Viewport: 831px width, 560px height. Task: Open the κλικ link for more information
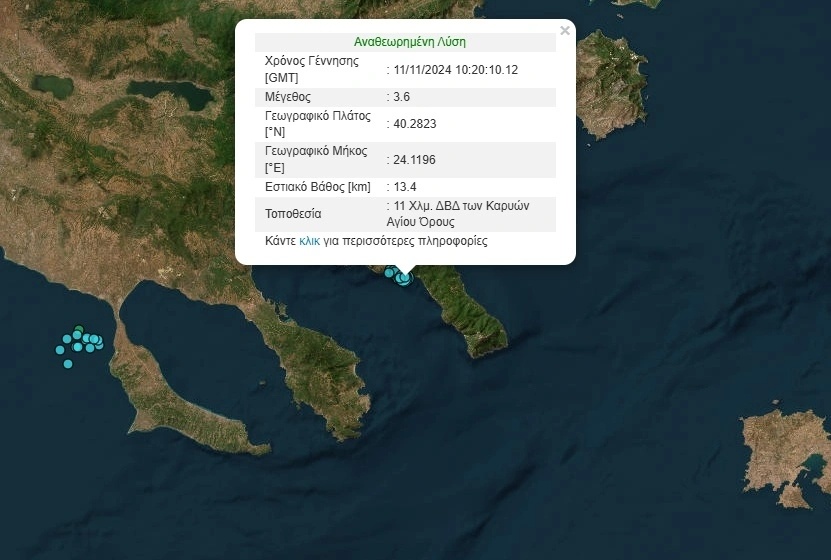309,241
